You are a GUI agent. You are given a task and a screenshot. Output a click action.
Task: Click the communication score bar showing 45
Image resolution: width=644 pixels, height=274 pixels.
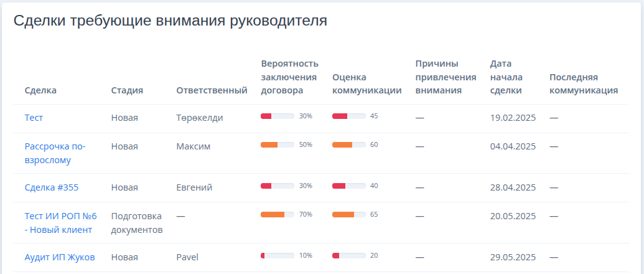coord(348,116)
